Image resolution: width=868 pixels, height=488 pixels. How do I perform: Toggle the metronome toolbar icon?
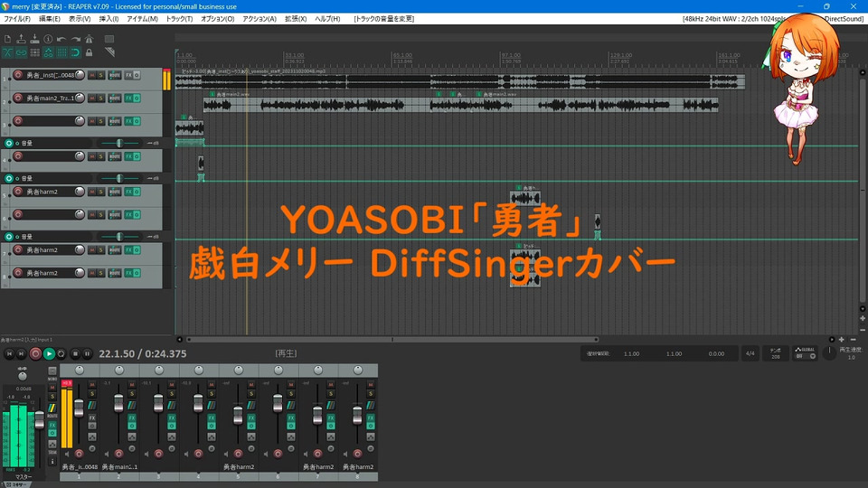(x=89, y=39)
